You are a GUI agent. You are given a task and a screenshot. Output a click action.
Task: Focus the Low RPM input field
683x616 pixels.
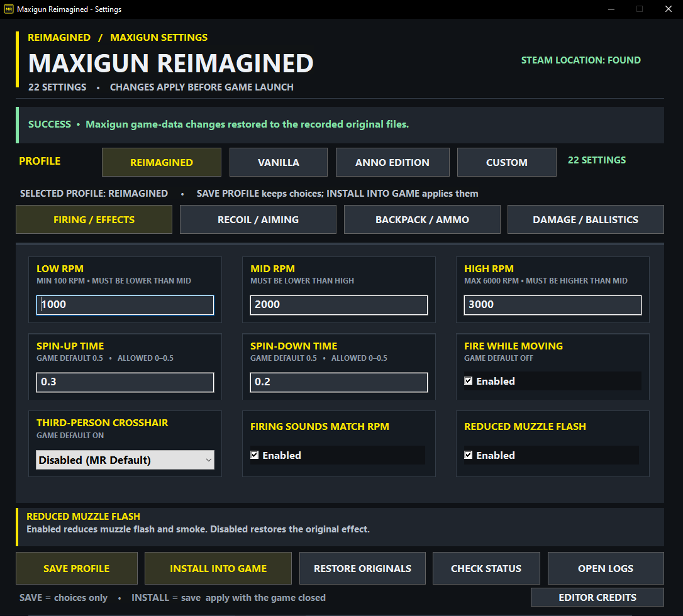(x=125, y=305)
